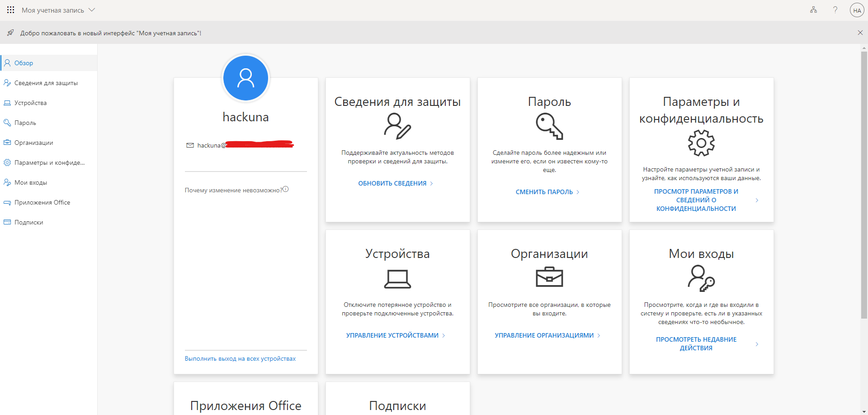Click Почему изменение невозможно? text
Image resolution: width=868 pixels, height=415 pixels.
(233, 190)
